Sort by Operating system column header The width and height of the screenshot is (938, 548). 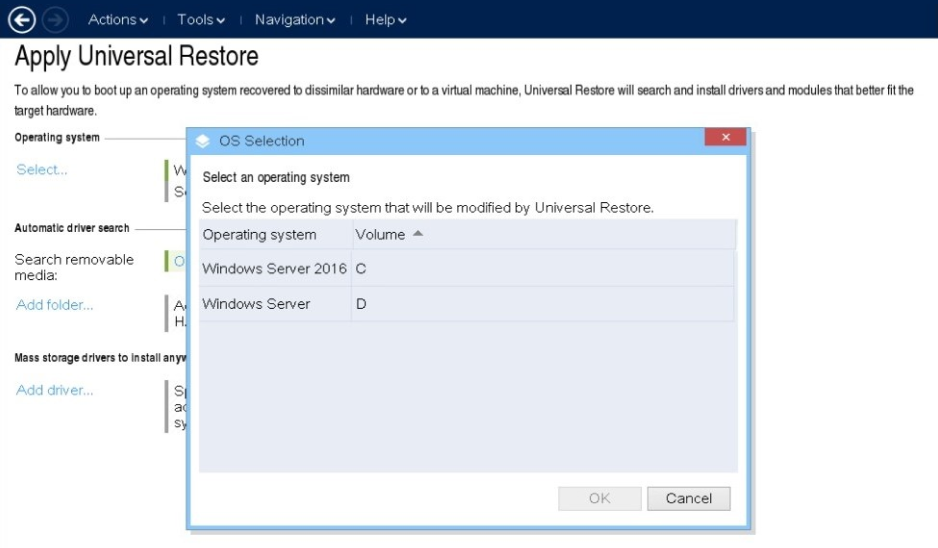[276, 235]
